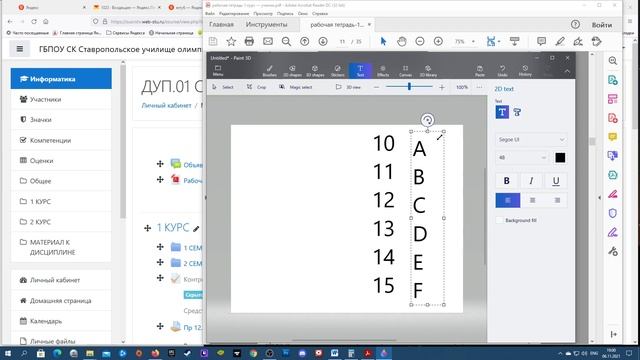Select the 2D text mode icon
640x360 pixels.
(x=502, y=112)
